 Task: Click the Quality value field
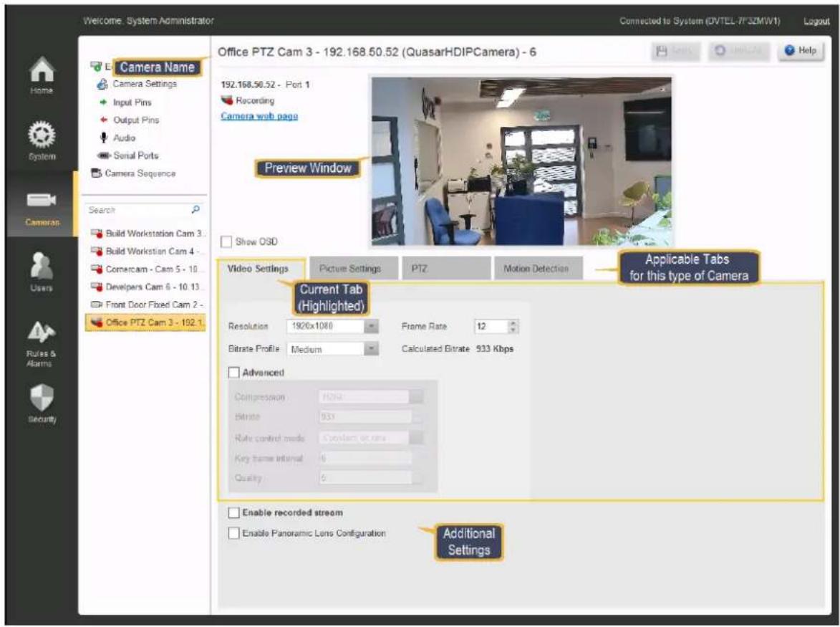pos(366,478)
